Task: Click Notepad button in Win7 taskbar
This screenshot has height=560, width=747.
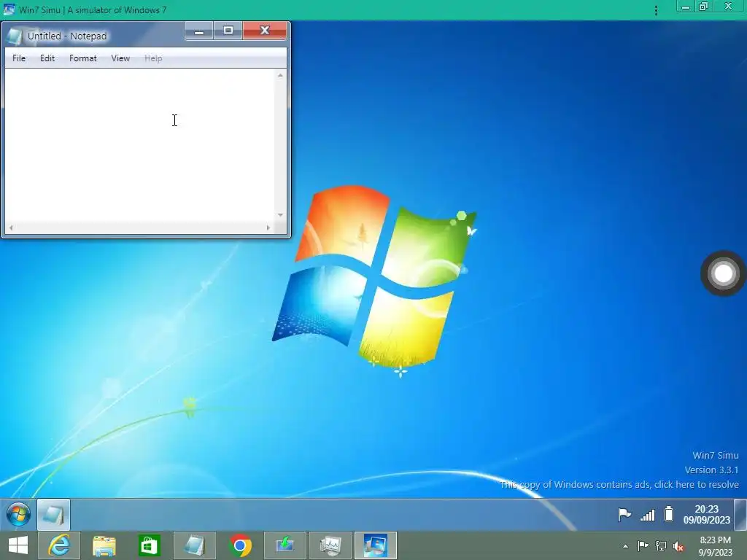Action: pos(53,514)
